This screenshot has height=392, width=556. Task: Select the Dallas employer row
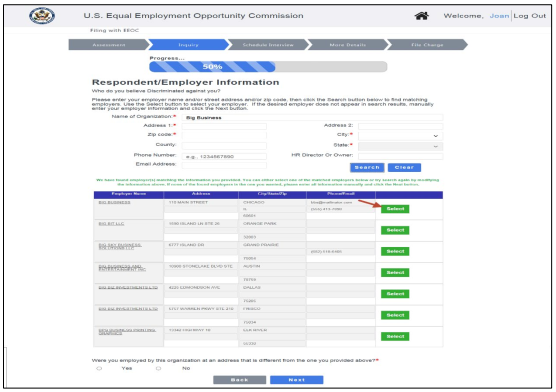395,294
